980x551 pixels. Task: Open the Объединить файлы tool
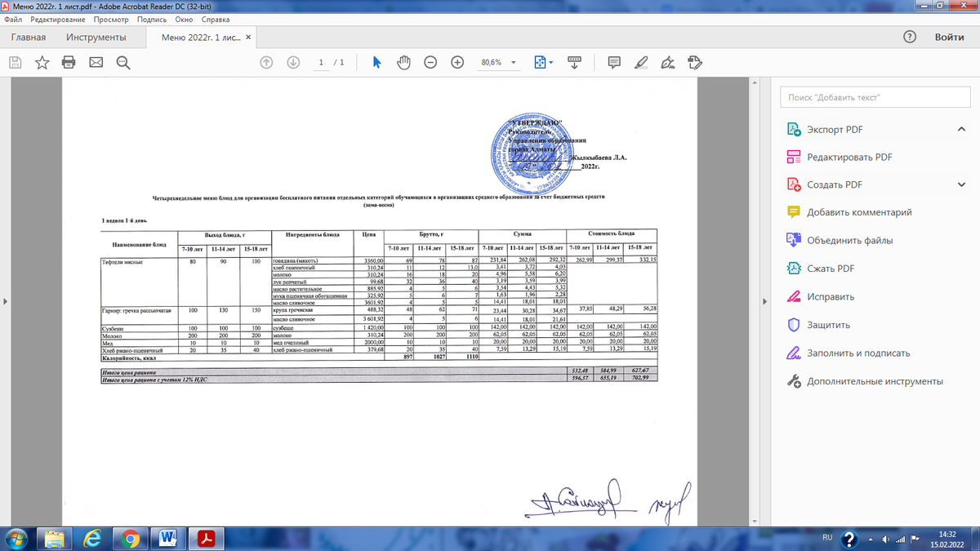(x=849, y=241)
